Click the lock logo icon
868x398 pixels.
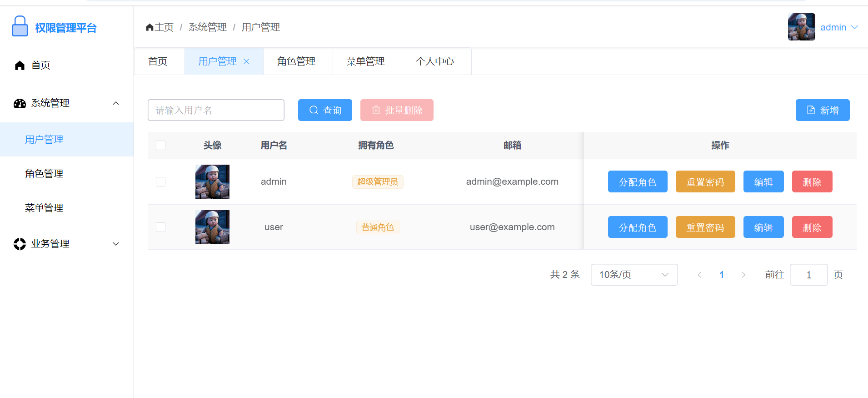(20, 26)
